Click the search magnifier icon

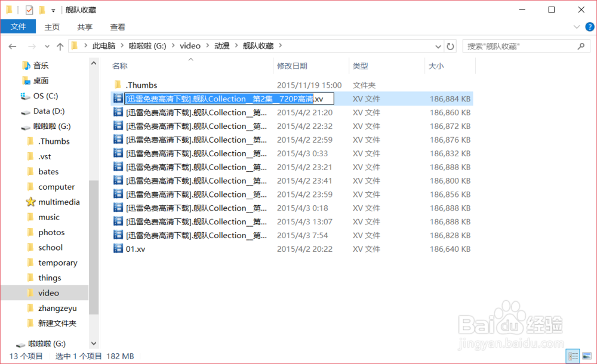581,47
